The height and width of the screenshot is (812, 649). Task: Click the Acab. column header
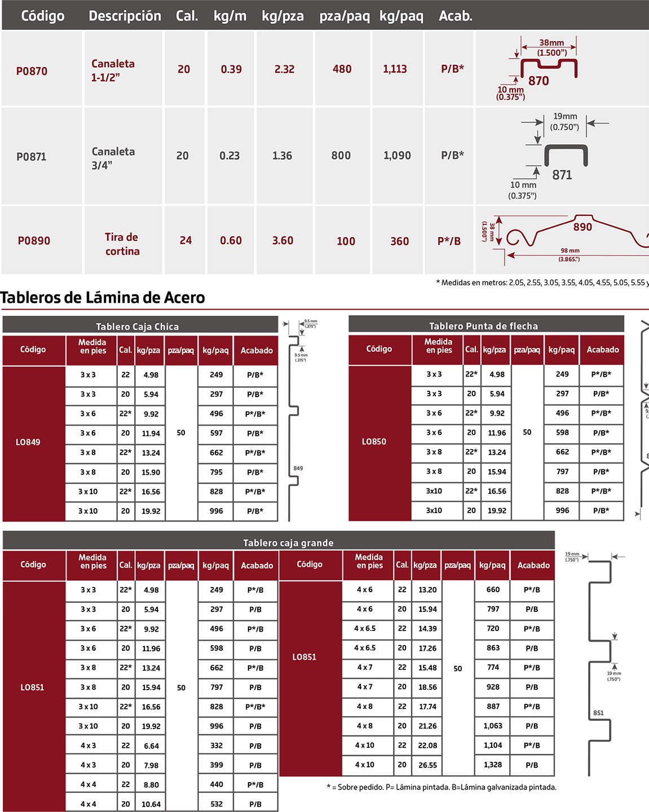pyautogui.click(x=456, y=16)
